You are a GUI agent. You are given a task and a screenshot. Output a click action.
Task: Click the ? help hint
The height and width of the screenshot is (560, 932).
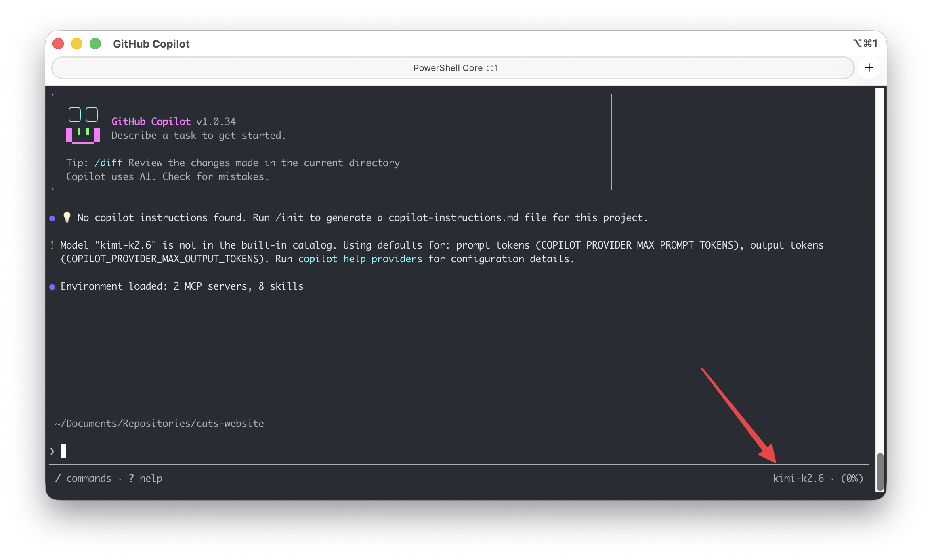click(145, 478)
